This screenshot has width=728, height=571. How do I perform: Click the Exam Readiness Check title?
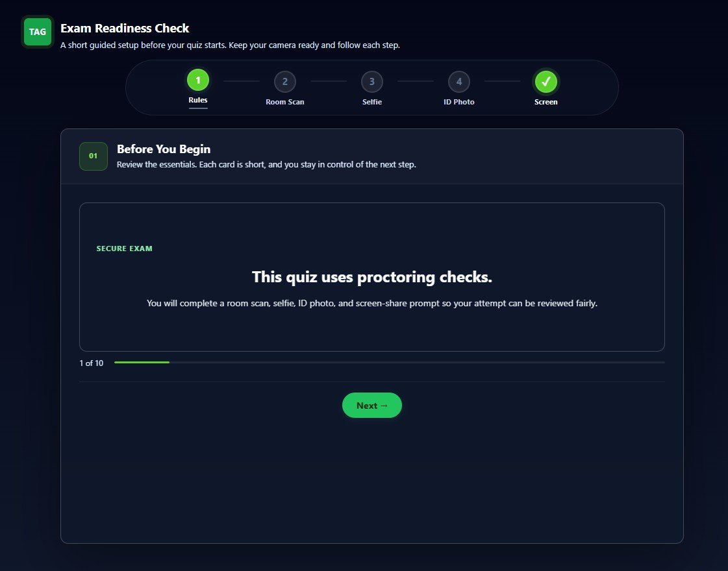point(125,29)
